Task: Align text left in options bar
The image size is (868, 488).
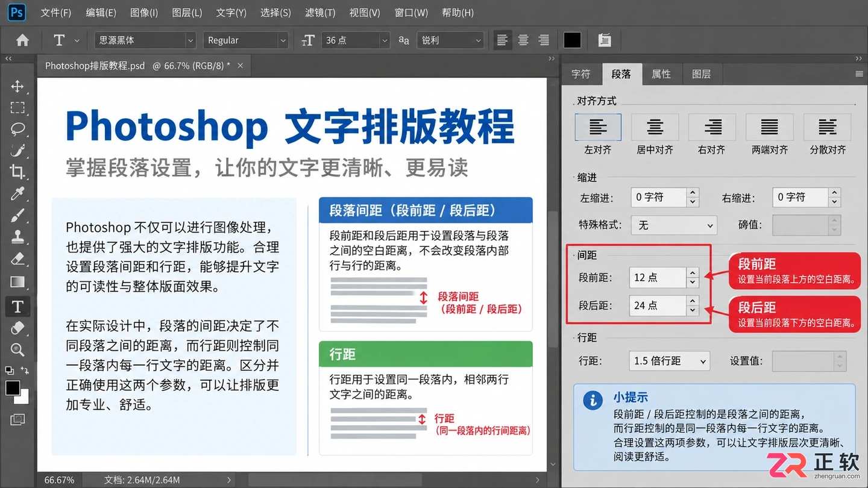Action: pyautogui.click(x=502, y=40)
